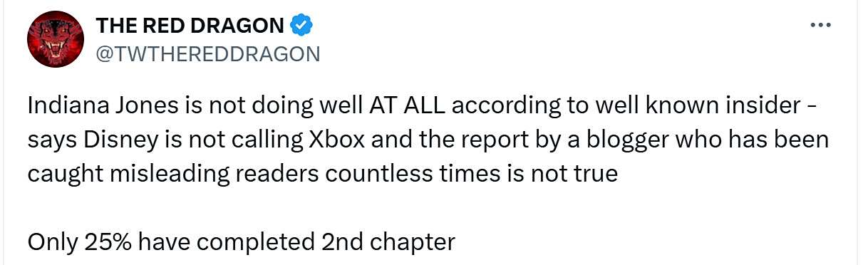Click the blue verified checkmark badge

[x=301, y=26]
